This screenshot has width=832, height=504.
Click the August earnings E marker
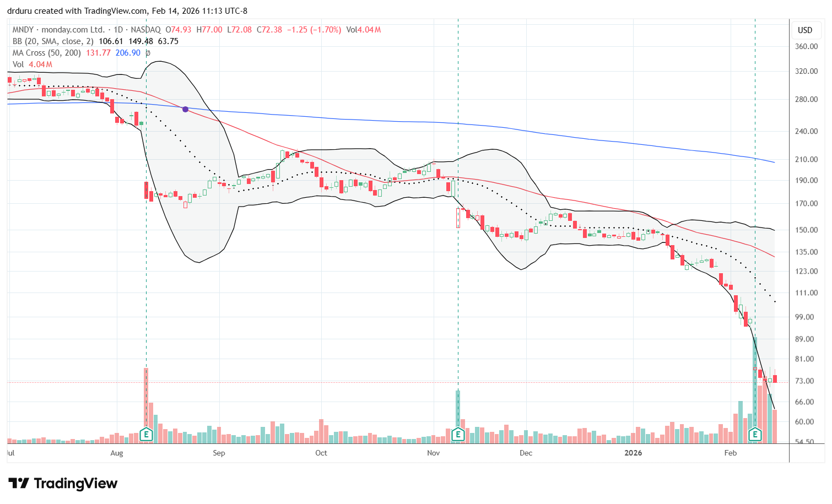click(146, 435)
